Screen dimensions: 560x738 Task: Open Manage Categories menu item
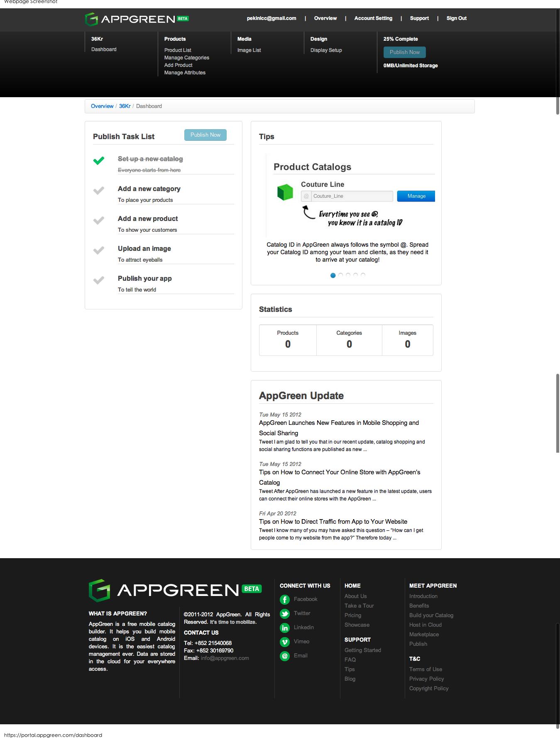187,58
